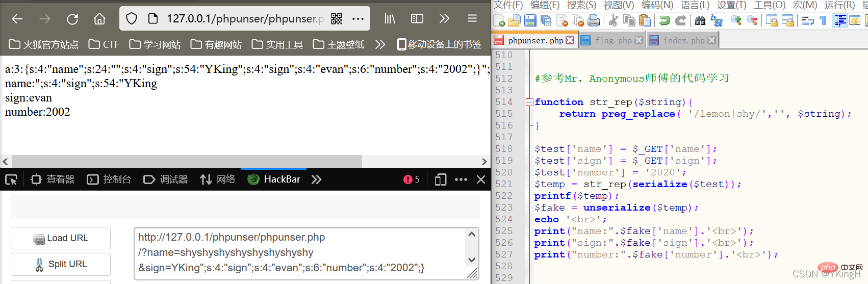Toggle the Firefox sidebar icon

coord(417,19)
